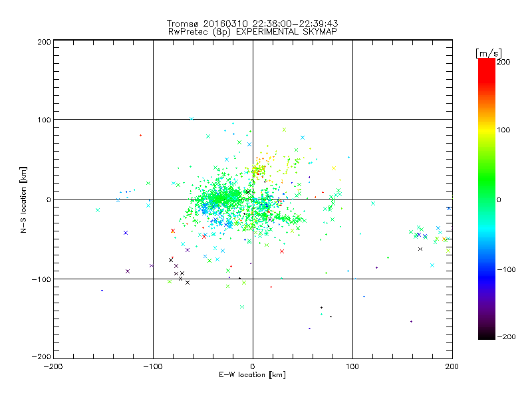Click the 'N-S location [km]' axis label

23,199
